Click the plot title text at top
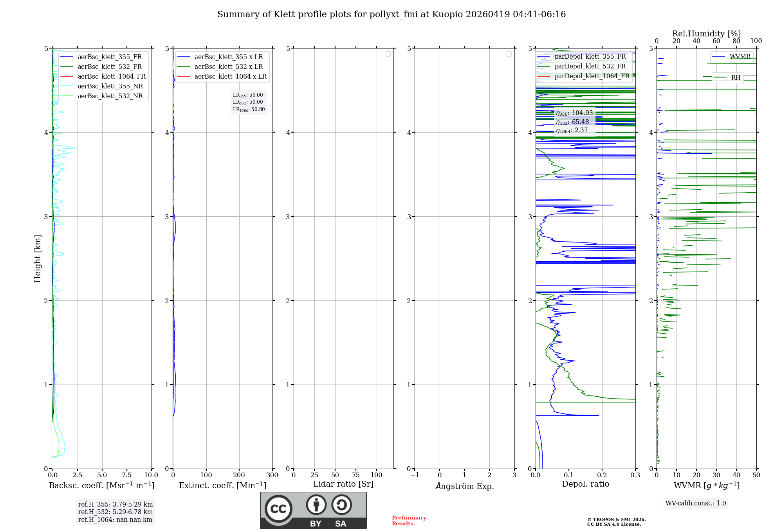Viewport: 783px width, 532px height. [x=391, y=14]
